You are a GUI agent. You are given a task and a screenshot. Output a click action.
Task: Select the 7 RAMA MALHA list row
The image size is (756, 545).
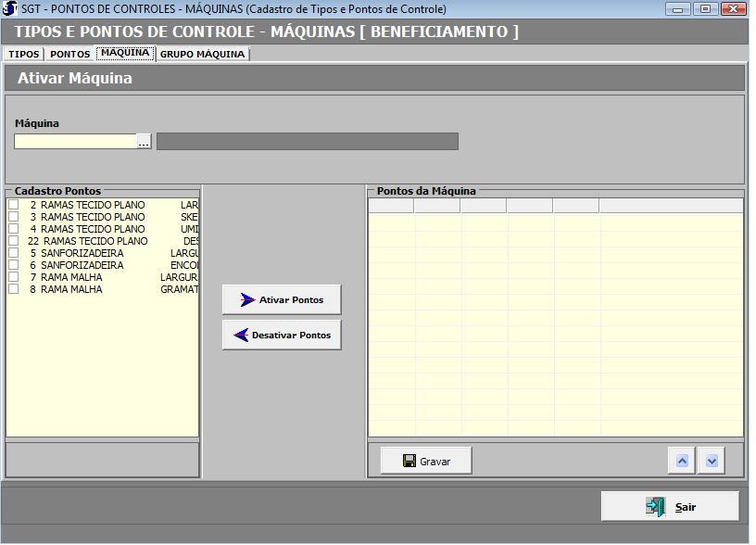tap(102, 277)
